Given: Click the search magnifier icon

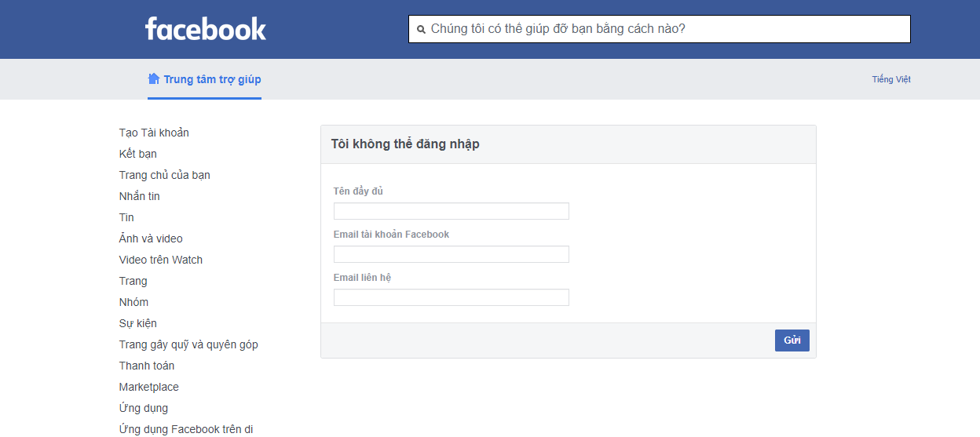Looking at the screenshot, I should 421,30.
